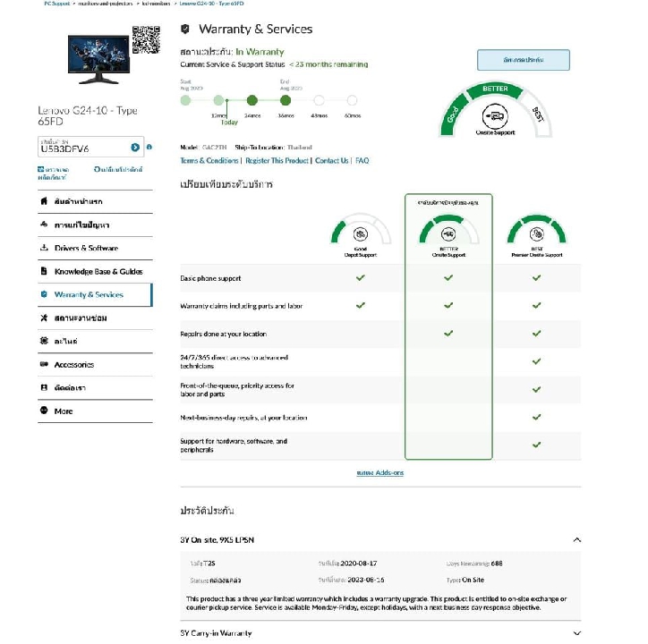Click the start date 2020-08-17 value

click(359, 563)
